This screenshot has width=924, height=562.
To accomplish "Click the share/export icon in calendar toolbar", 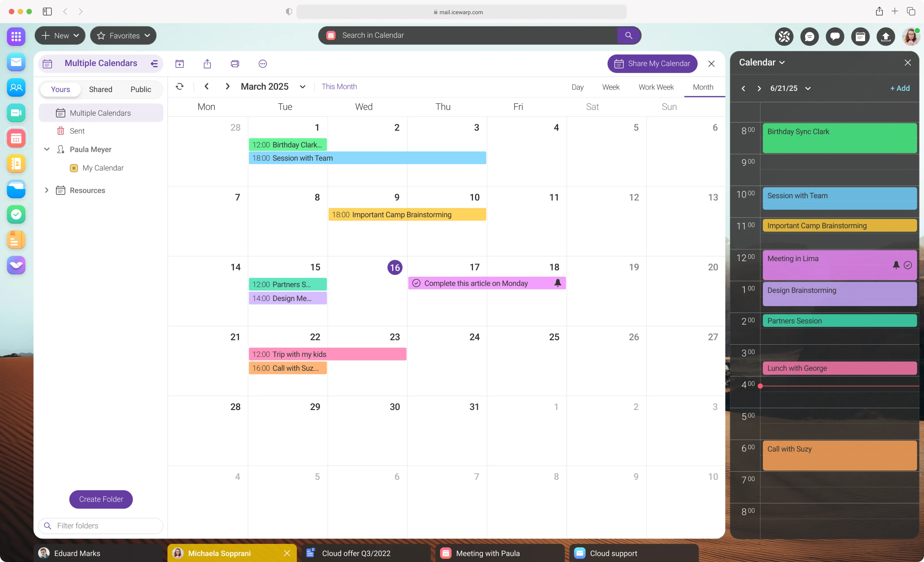I will (x=207, y=64).
